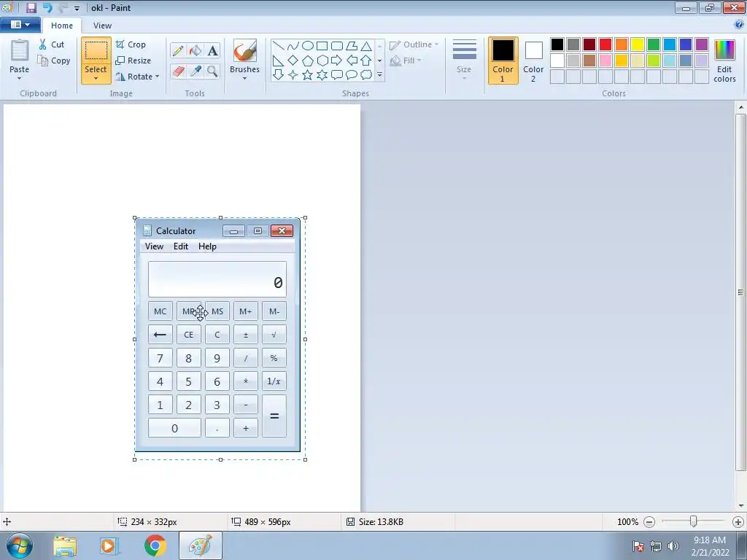The width and height of the screenshot is (747, 560).
Task: Expand the Rotate dropdown
Action: pos(158,77)
